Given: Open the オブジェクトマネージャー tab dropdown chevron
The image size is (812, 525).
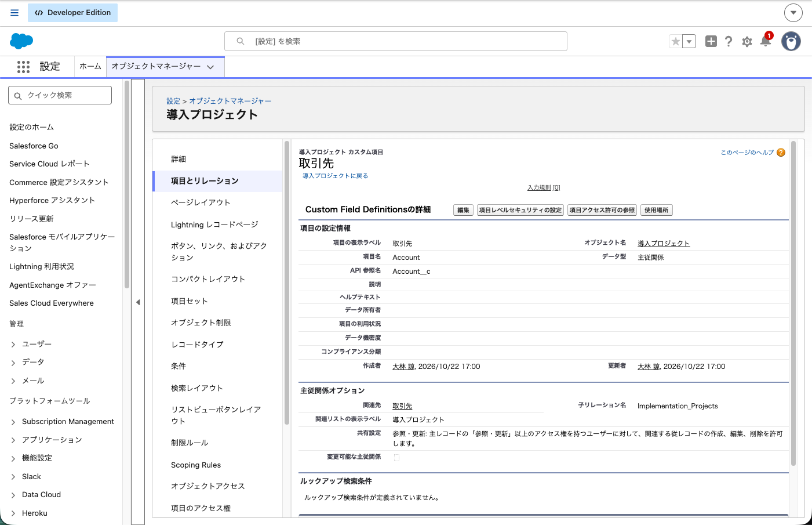Looking at the screenshot, I should [210, 67].
